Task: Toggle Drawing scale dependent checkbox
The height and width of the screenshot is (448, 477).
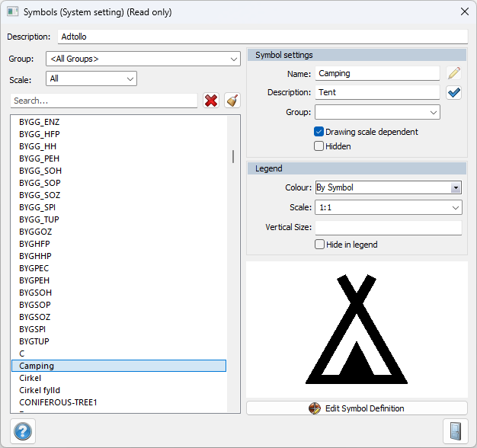Action: point(319,132)
